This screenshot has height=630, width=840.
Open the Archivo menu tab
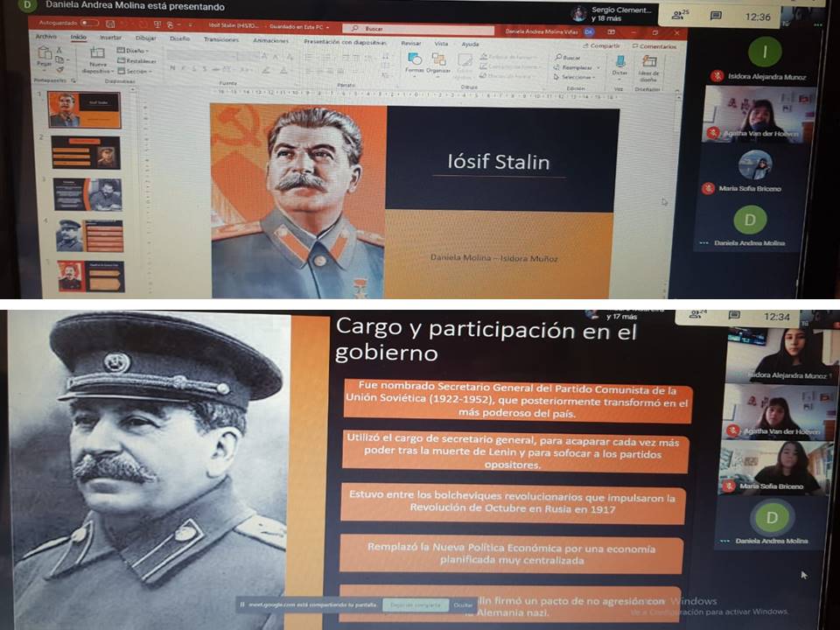[x=46, y=37]
